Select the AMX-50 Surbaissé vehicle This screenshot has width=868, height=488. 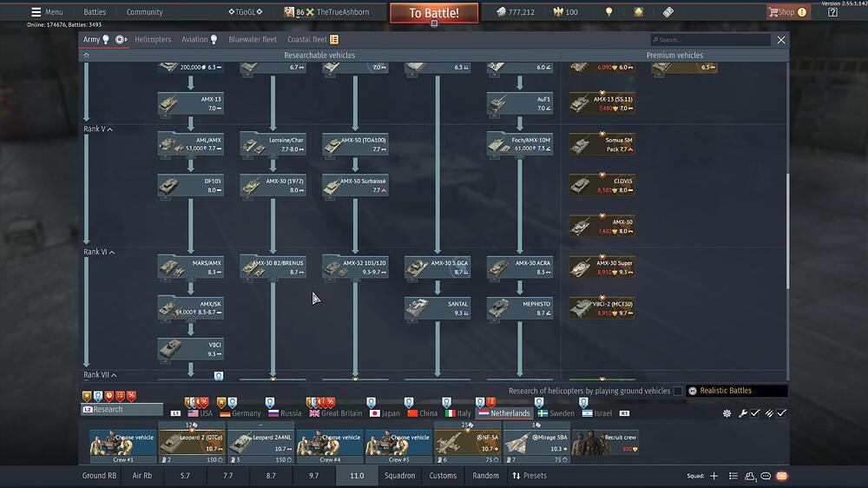(x=355, y=186)
